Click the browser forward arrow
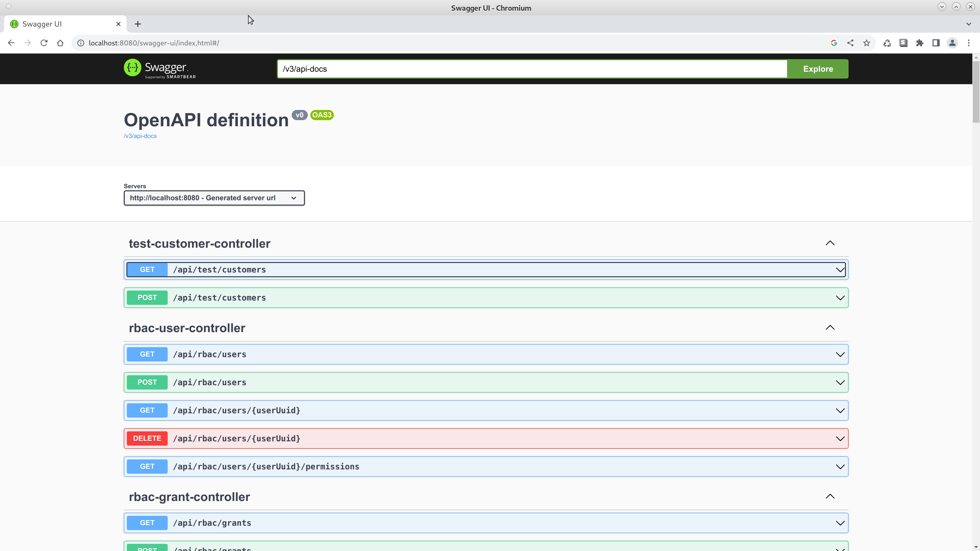This screenshot has height=551, width=980. click(27, 43)
